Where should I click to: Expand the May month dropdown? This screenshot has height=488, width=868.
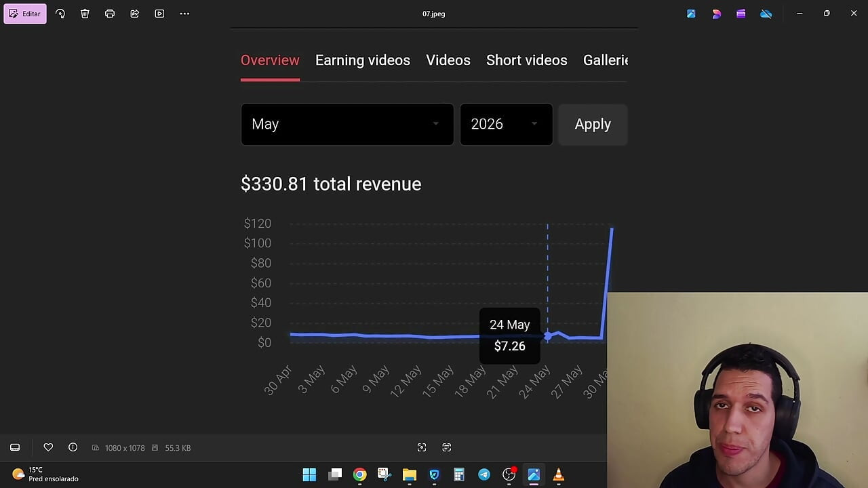tap(347, 124)
